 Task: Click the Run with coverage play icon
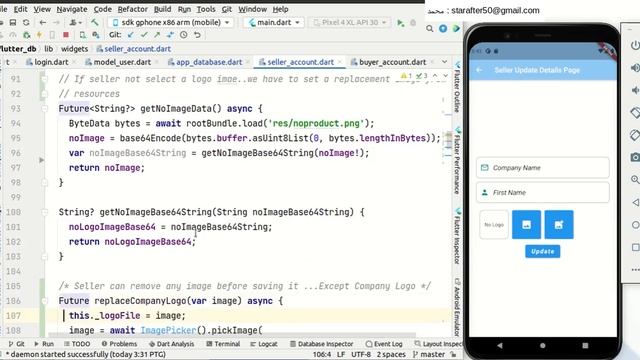point(400,23)
